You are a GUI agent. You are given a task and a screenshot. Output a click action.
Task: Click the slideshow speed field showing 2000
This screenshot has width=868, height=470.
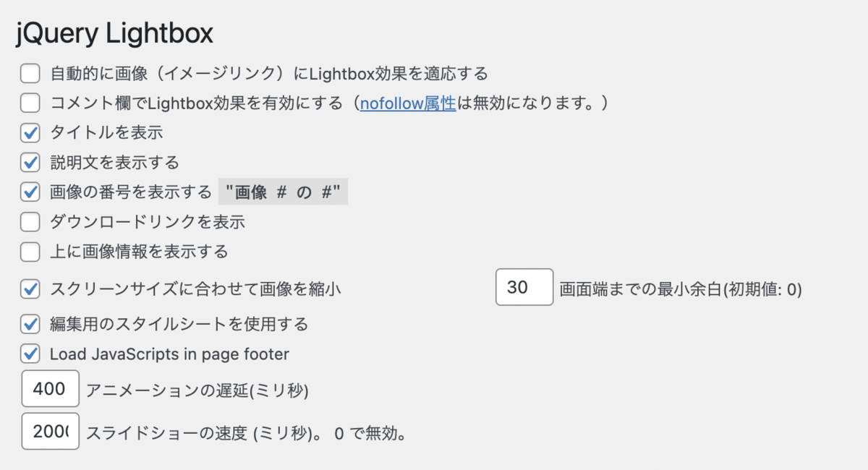click(x=50, y=432)
